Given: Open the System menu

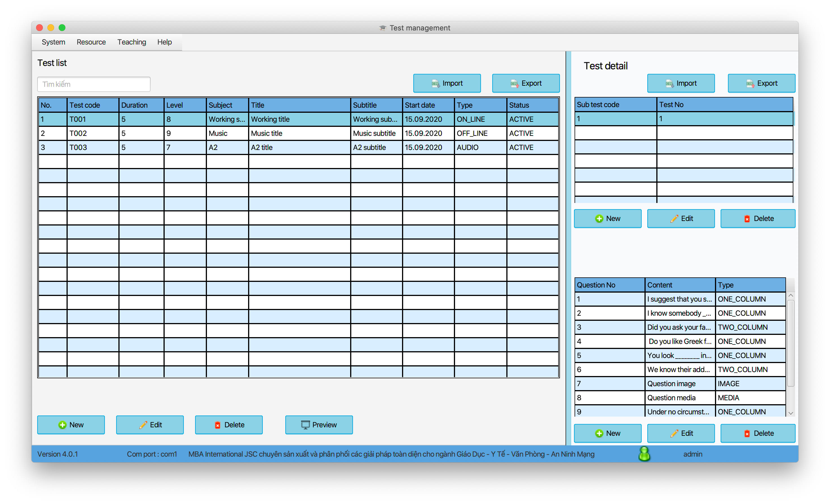Looking at the screenshot, I should [53, 42].
